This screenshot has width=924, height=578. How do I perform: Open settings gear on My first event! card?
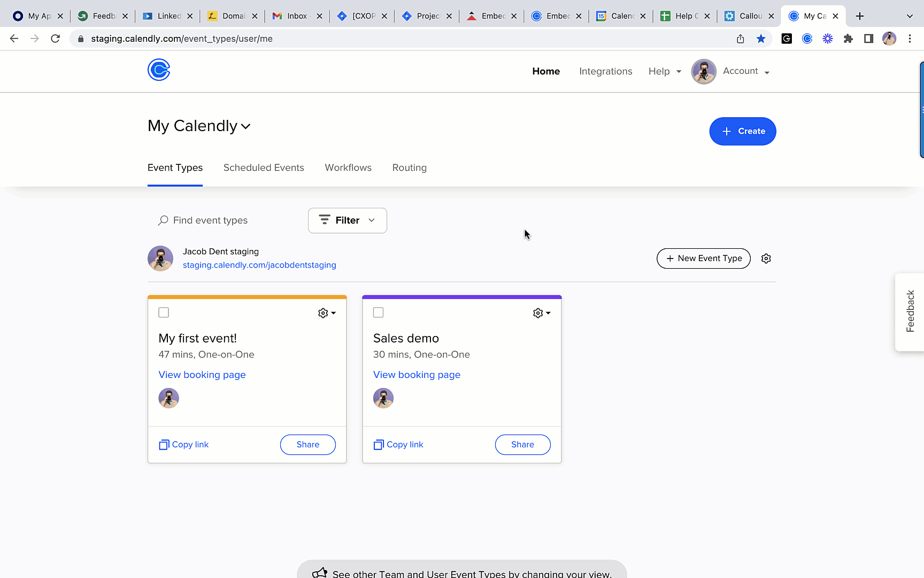(327, 313)
